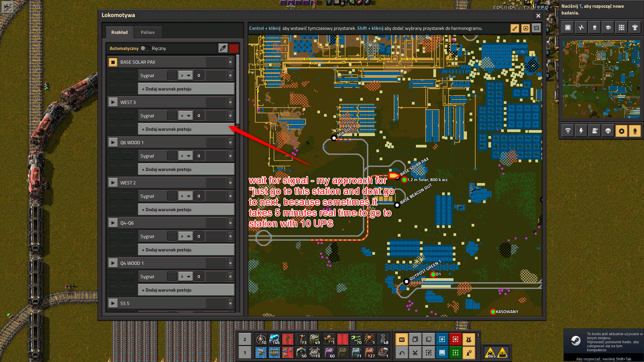Viewport: 644px width, 362px height.
Task: Select quickbar page number 2
Action: (245, 339)
